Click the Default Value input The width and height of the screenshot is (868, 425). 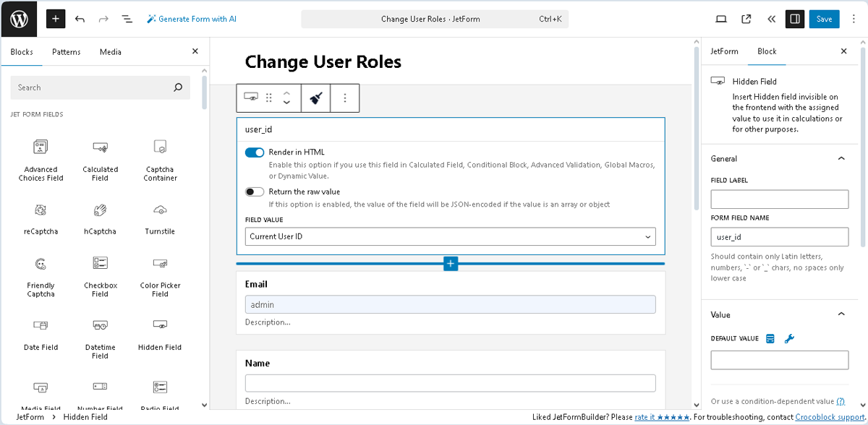[x=780, y=360]
